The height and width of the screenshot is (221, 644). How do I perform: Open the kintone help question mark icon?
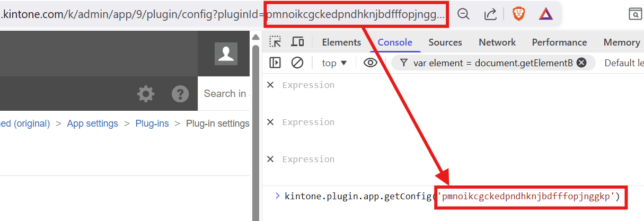(x=180, y=94)
